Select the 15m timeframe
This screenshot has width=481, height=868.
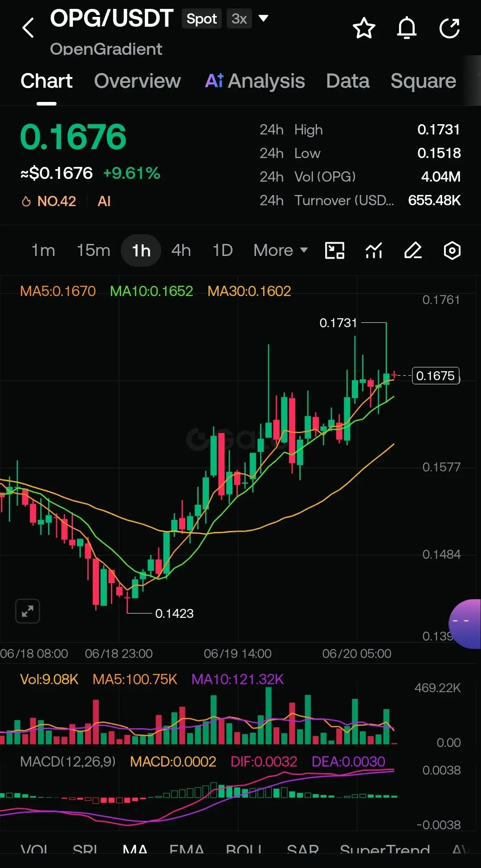(x=93, y=250)
